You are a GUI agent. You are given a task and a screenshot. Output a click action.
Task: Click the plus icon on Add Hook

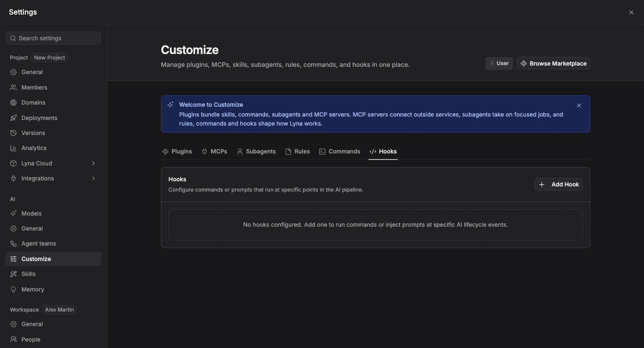pyautogui.click(x=542, y=185)
